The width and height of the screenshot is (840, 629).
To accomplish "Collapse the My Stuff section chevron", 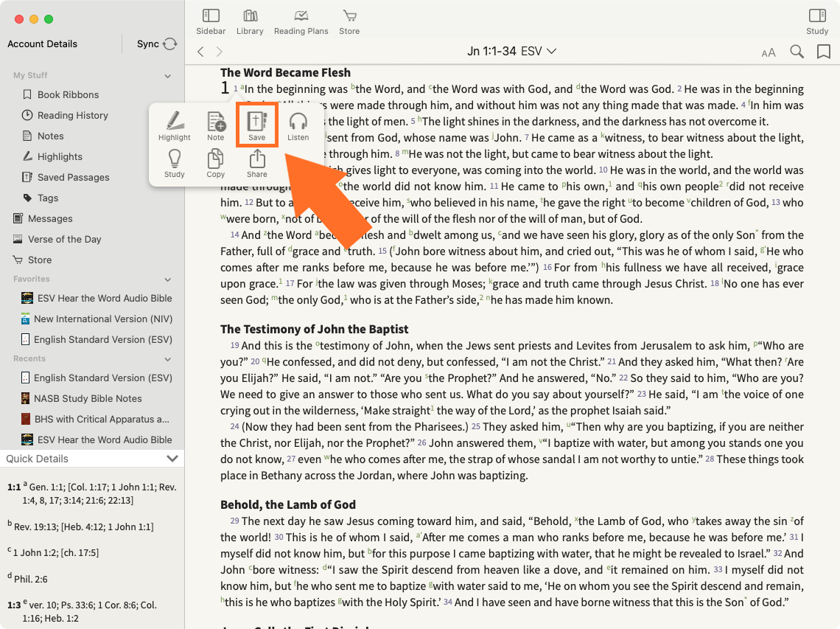I will [x=168, y=76].
